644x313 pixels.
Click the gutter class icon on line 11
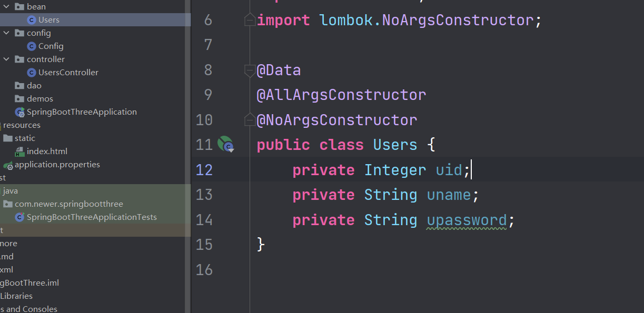225,144
